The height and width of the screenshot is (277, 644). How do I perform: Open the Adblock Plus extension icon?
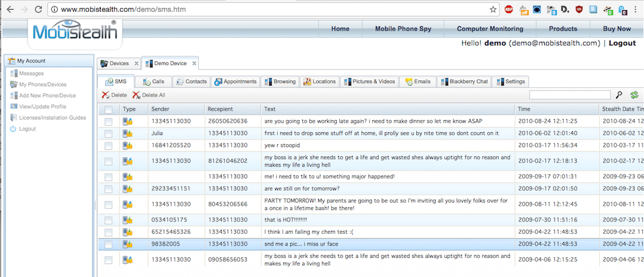coord(509,10)
